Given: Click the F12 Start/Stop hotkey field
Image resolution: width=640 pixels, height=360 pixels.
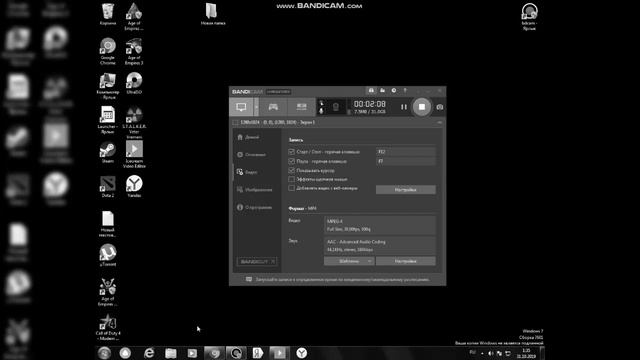Looking at the screenshot, I should click(x=406, y=152).
